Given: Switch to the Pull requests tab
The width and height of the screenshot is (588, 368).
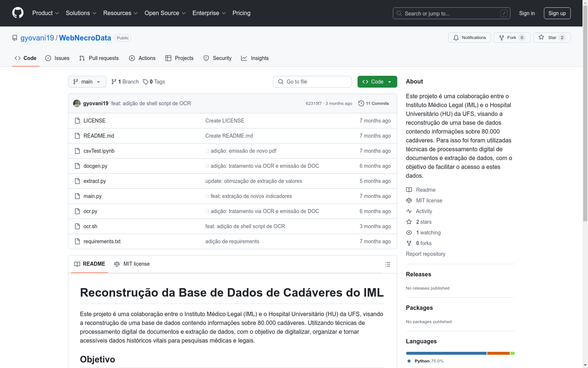Looking at the screenshot, I should [x=99, y=58].
